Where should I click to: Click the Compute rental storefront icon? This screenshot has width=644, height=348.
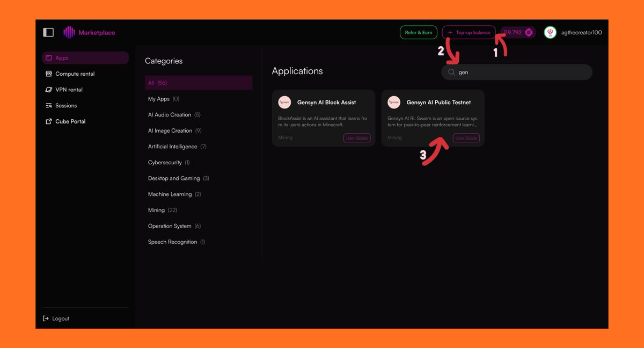48,74
